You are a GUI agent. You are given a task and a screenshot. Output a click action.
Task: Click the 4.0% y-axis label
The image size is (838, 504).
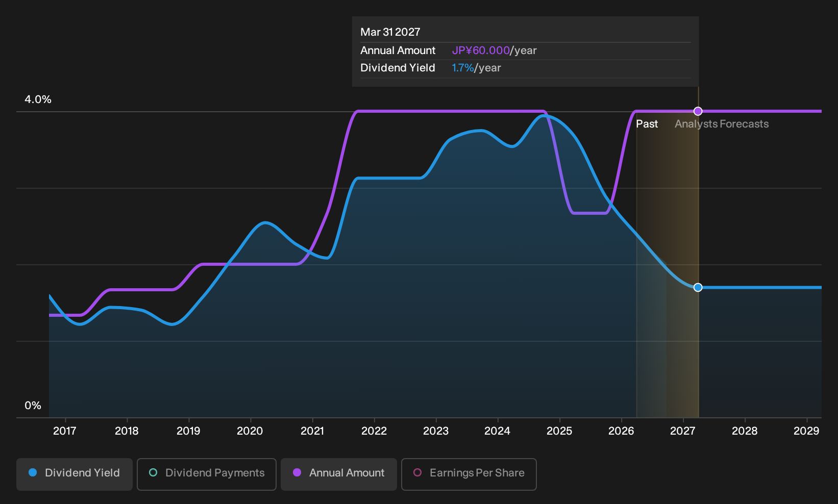pos(38,99)
